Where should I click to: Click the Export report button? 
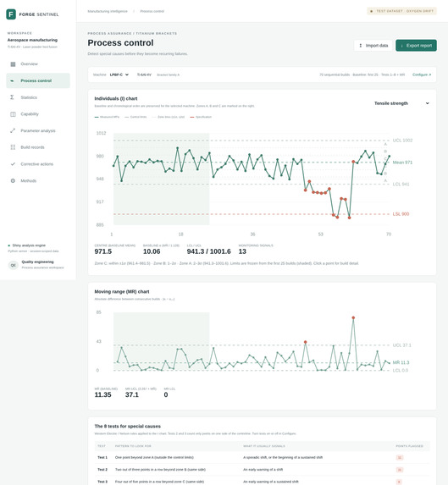click(416, 46)
